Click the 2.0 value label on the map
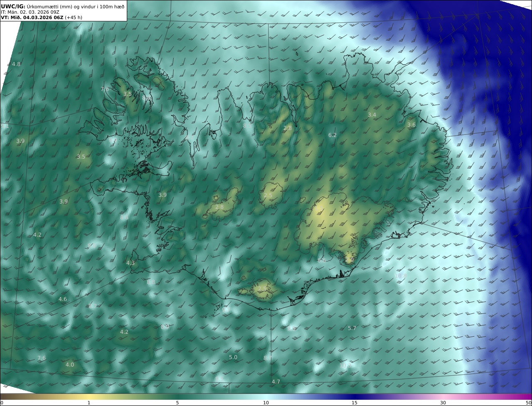This screenshot has width=532, height=406. pos(349,259)
